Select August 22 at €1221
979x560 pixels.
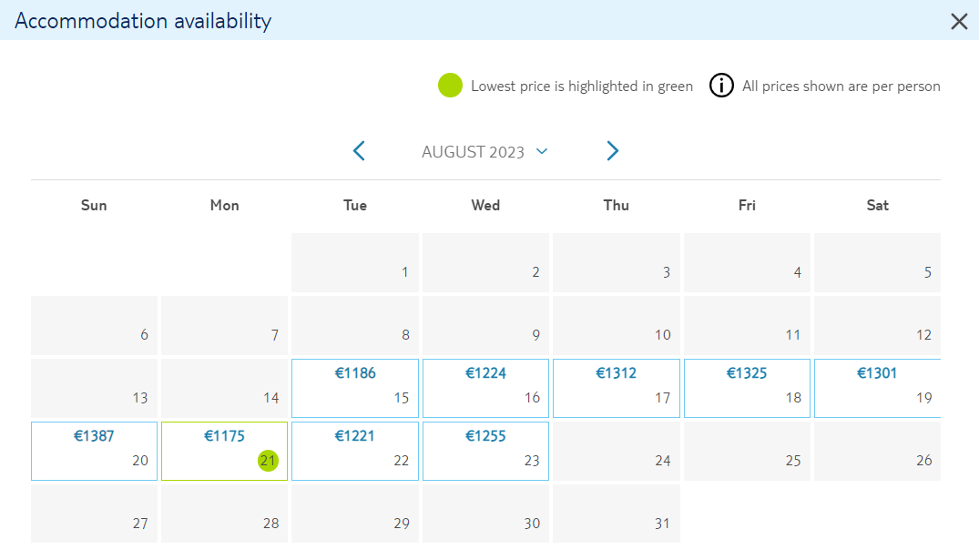(354, 451)
